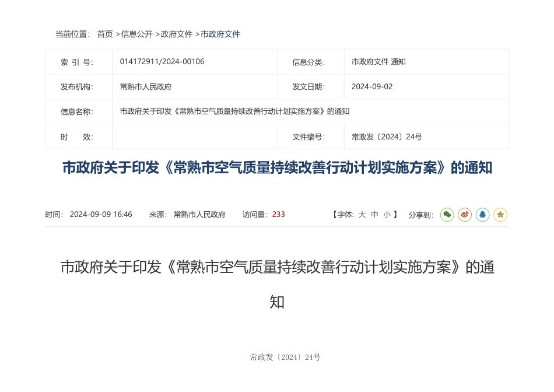Click the 信息分类 label
554x392 pixels.
(x=308, y=62)
